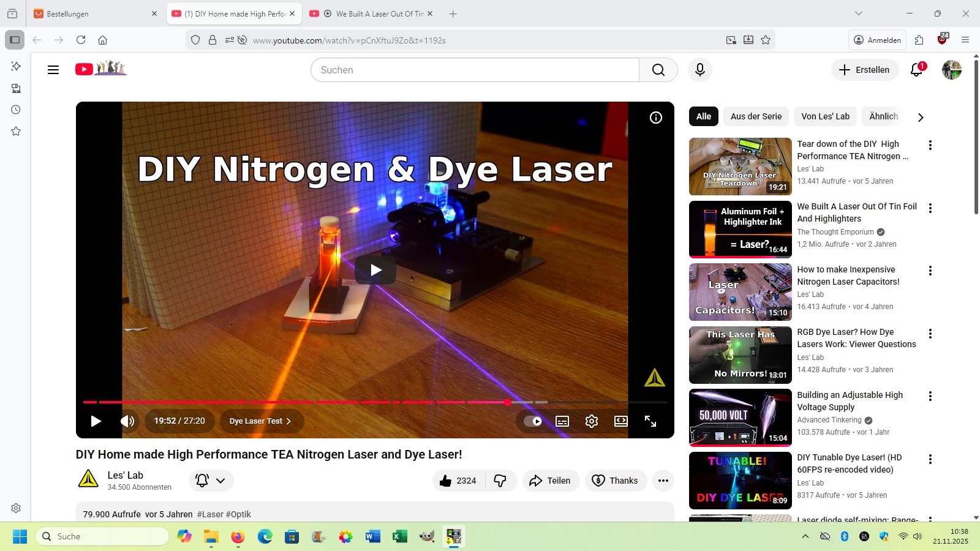Toggle the browser sidebar
Screen dimensions: 980x551
15,40
